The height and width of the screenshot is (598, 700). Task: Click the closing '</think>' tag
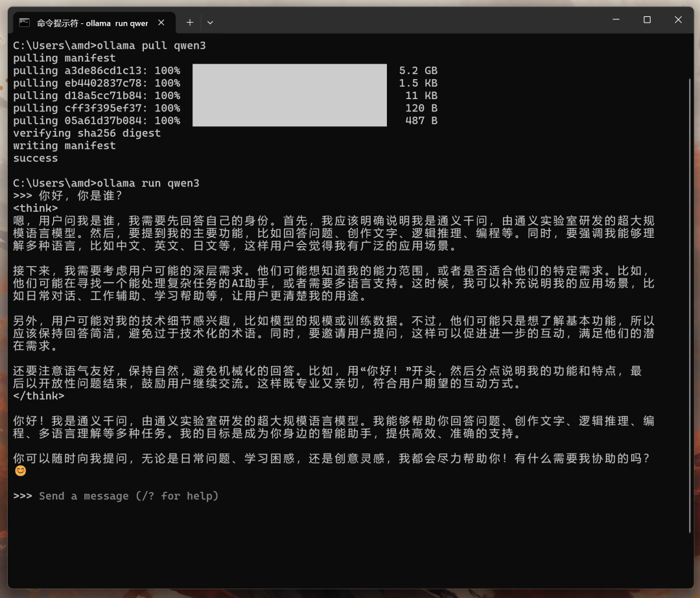38,396
